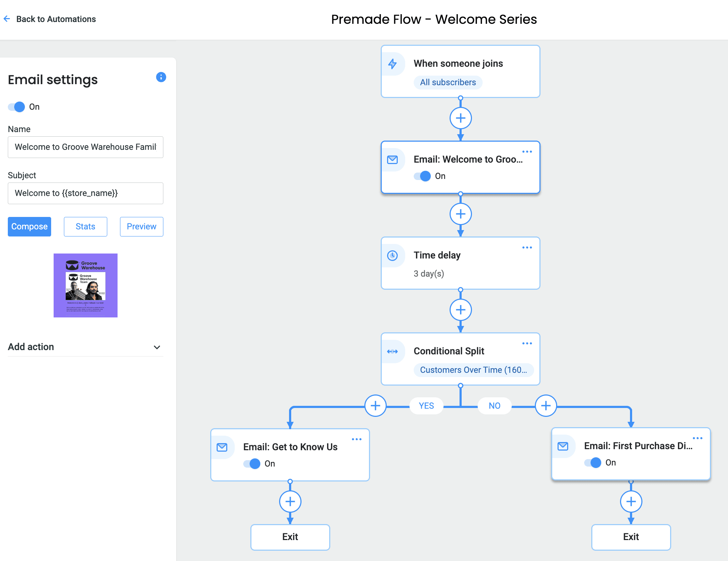Click the clock icon on Time delay
The image size is (728, 561).
pyautogui.click(x=392, y=256)
